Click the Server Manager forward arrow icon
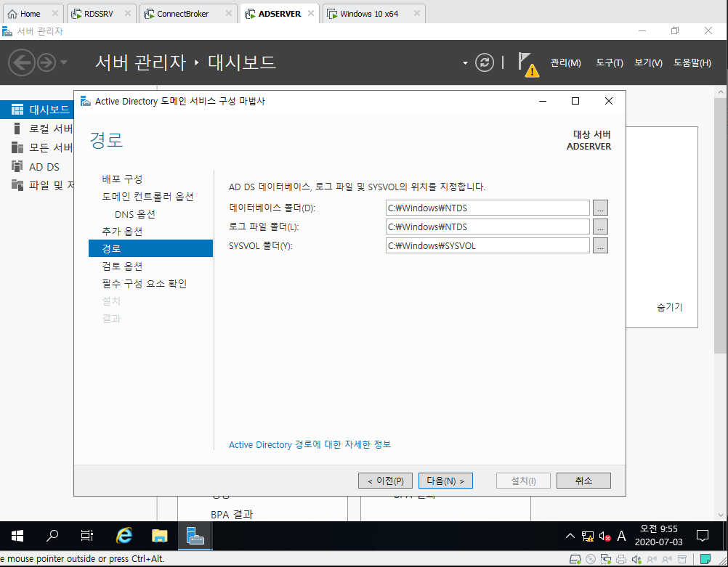Viewport: 728px width, 567px height. click(x=46, y=62)
